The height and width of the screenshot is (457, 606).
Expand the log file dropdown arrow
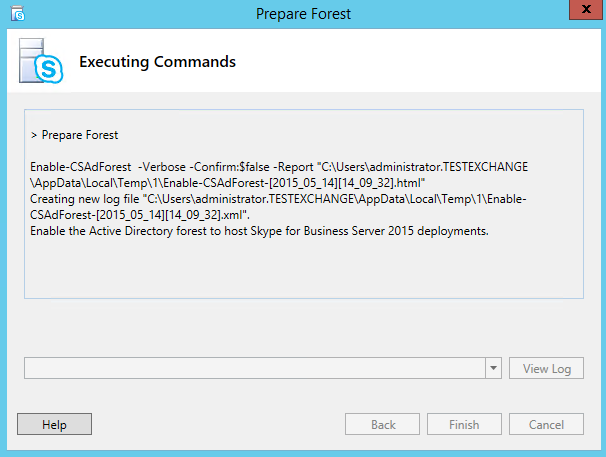click(x=494, y=368)
